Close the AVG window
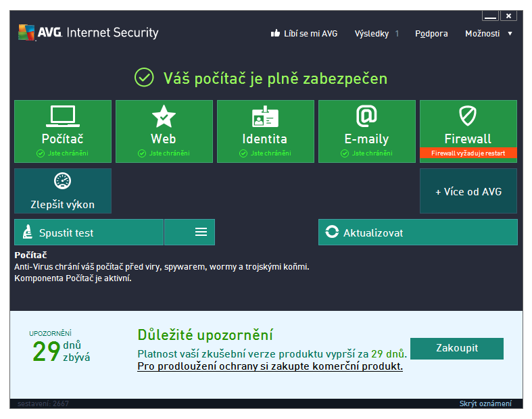532x419 pixels. coord(508,16)
